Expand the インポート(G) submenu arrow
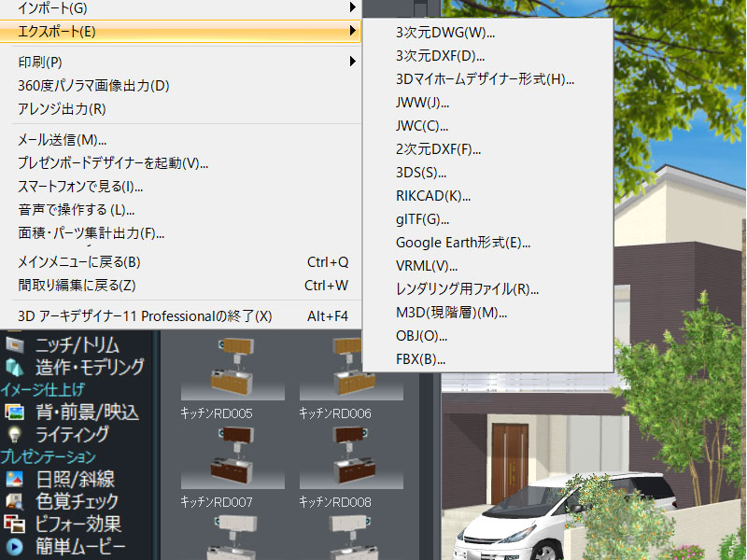 352,7
